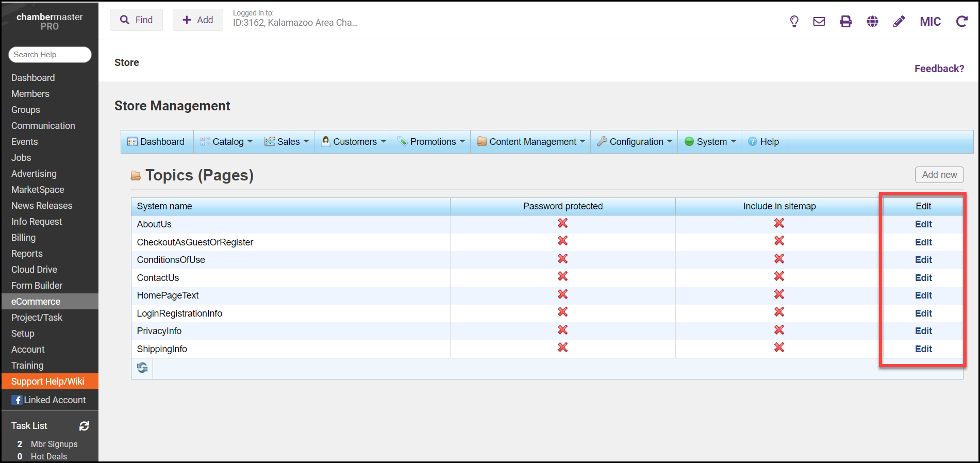Toggle AboutUs password protected red X
This screenshot has width=980, height=463.
point(562,223)
